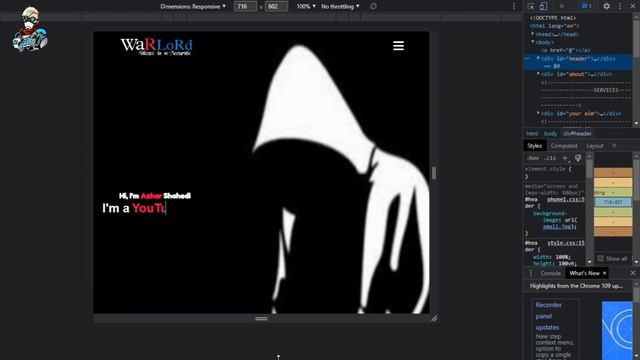The image size is (640, 360).
Task: Click the corner viewport resize grip
Action: click(434, 318)
